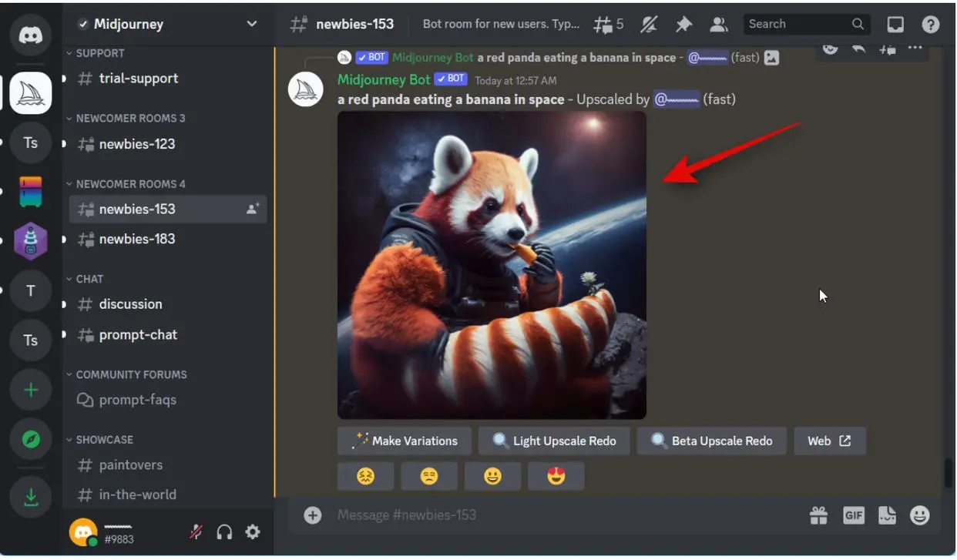
Task: Open pinned messages with pin icon
Action: click(x=683, y=25)
